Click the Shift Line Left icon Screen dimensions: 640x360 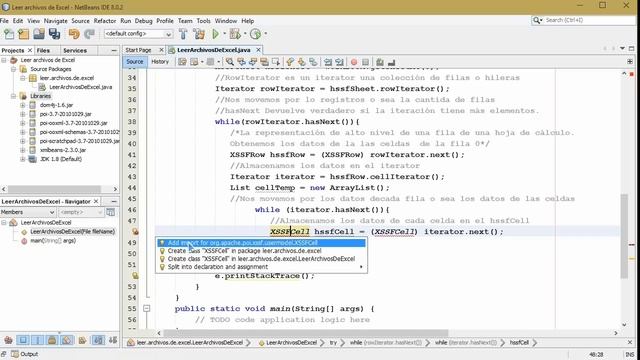[x=328, y=62]
